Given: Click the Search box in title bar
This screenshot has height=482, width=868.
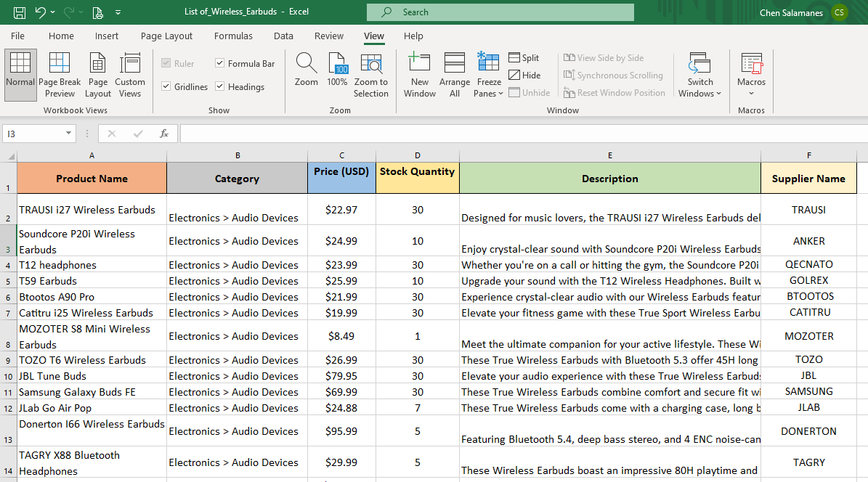Looking at the screenshot, I should click(x=500, y=12).
